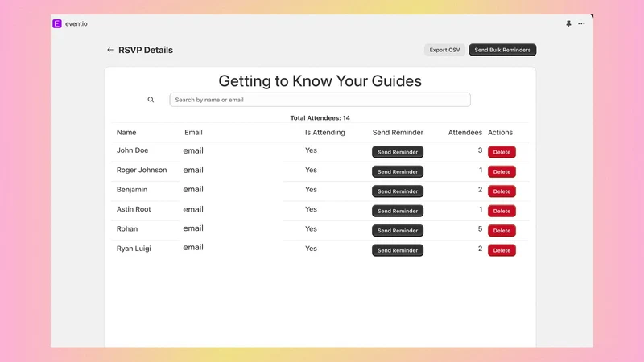This screenshot has width=644, height=362.
Task: Click Rohan's email cell
Action: tap(193, 228)
